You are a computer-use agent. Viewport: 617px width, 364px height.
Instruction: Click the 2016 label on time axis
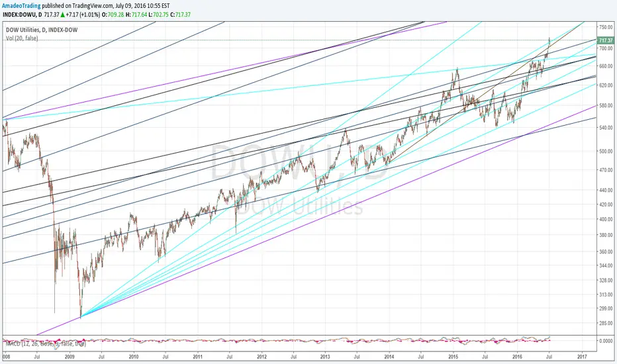[518, 357]
